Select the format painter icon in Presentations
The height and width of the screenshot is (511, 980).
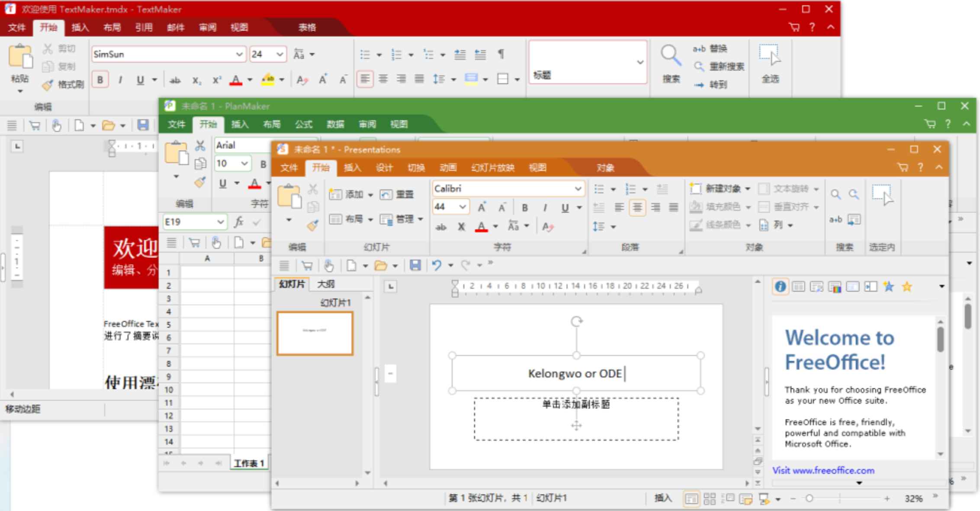[312, 226]
